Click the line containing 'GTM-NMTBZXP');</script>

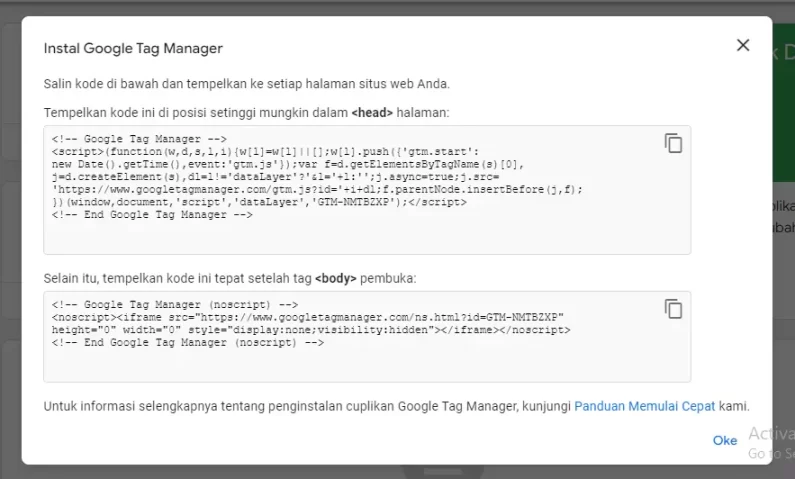[x=259, y=202]
